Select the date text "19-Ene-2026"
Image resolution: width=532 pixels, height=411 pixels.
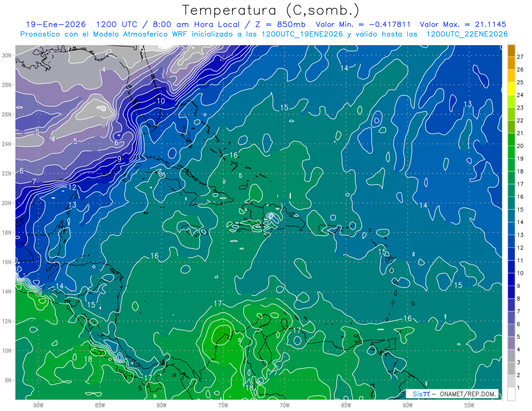[55, 24]
